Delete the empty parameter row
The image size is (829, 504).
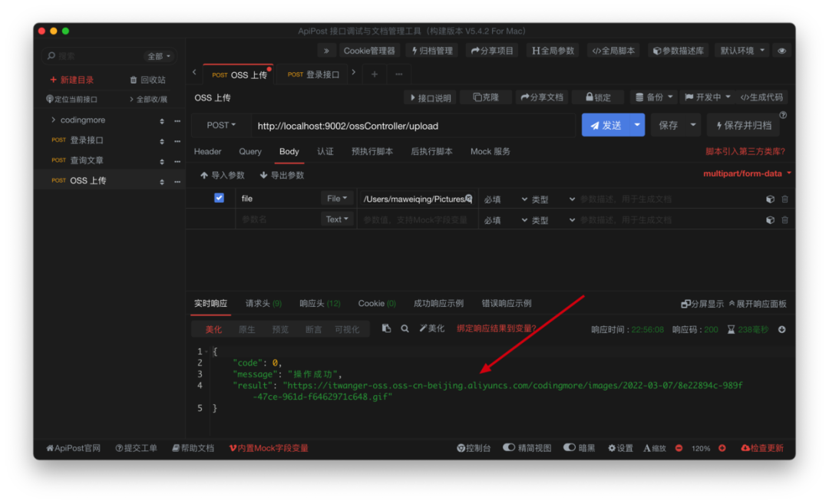(784, 219)
